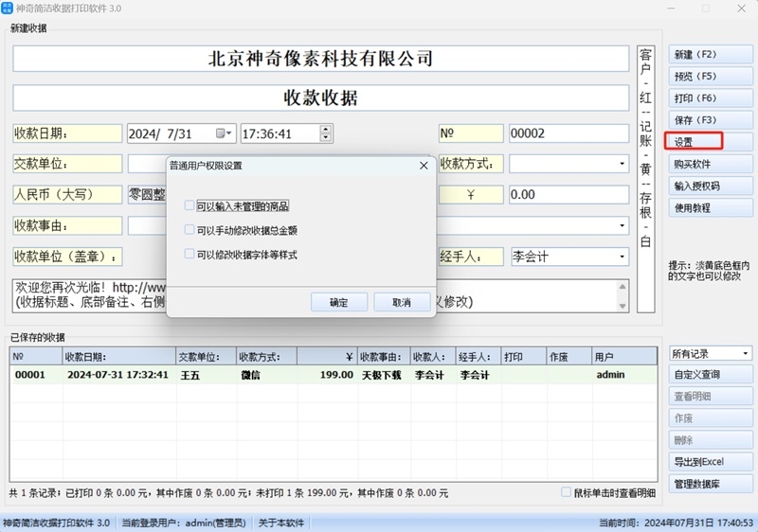The image size is (758, 532).
Task: Enable 可以输入未管理的商品 checkbox
Action: (x=189, y=205)
